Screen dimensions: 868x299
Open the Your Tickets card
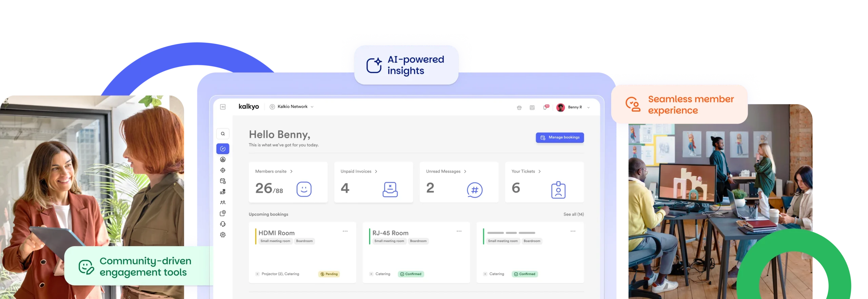point(545,182)
